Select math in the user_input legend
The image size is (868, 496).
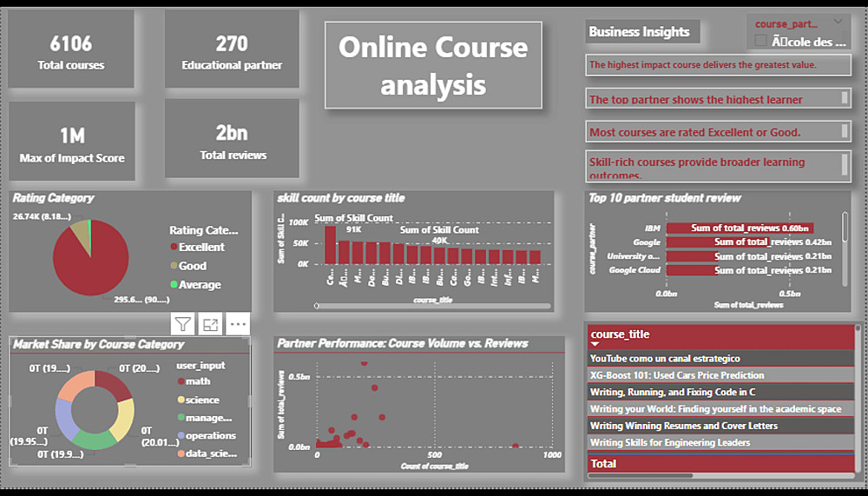click(194, 381)
